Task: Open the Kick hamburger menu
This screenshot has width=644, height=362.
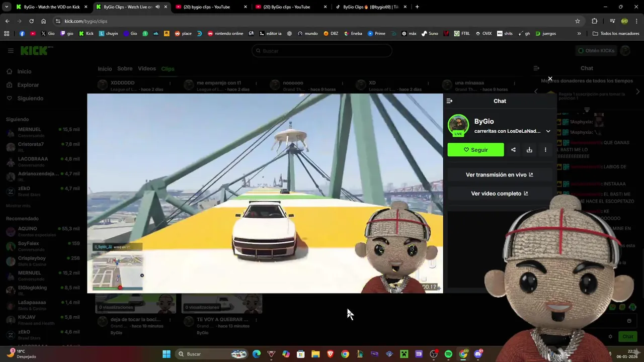Action: [x=11, y=51]
